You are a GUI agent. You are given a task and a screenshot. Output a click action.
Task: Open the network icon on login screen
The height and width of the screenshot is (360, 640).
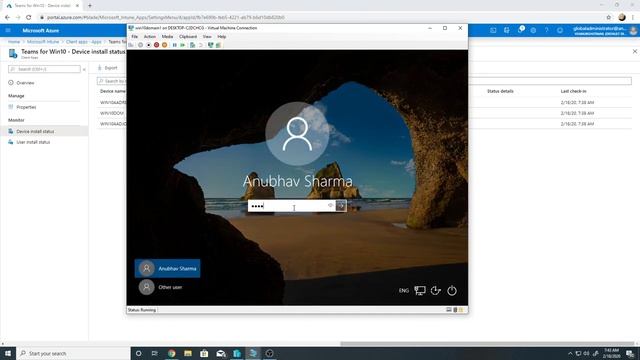point(420,290)
